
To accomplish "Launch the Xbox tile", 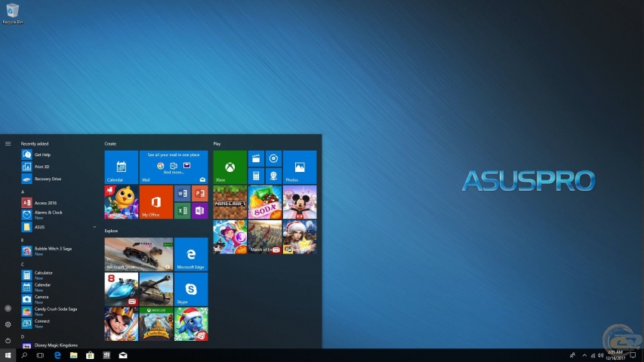I will [230, 167].
